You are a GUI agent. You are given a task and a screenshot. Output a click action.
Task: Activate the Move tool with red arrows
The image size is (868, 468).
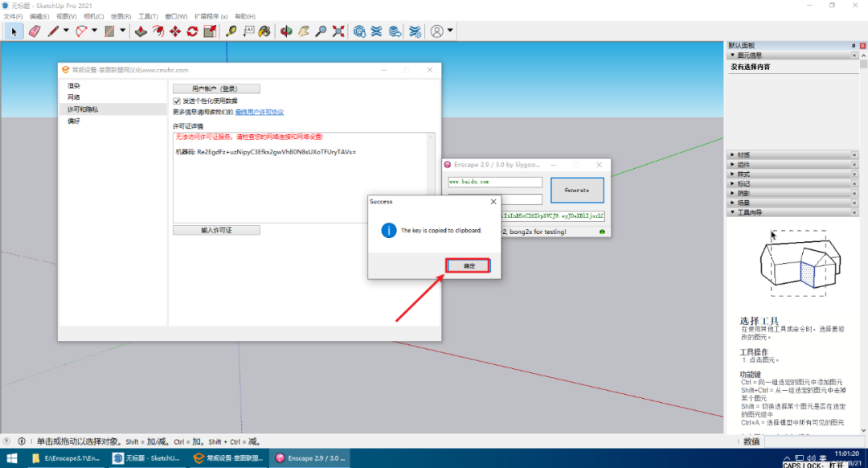click(x=175, y=31)
